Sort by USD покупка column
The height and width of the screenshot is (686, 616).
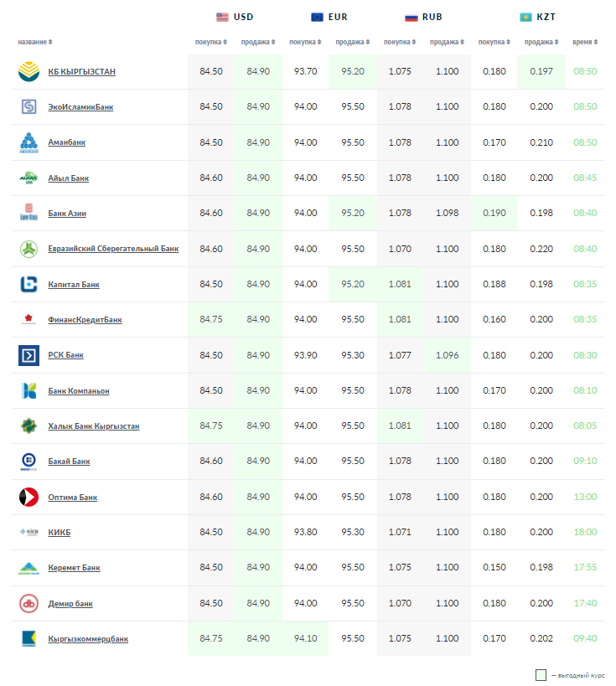210,42
